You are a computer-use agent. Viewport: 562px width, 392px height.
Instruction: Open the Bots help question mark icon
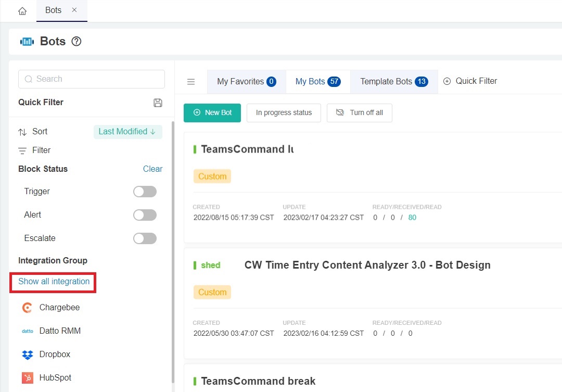76,42
